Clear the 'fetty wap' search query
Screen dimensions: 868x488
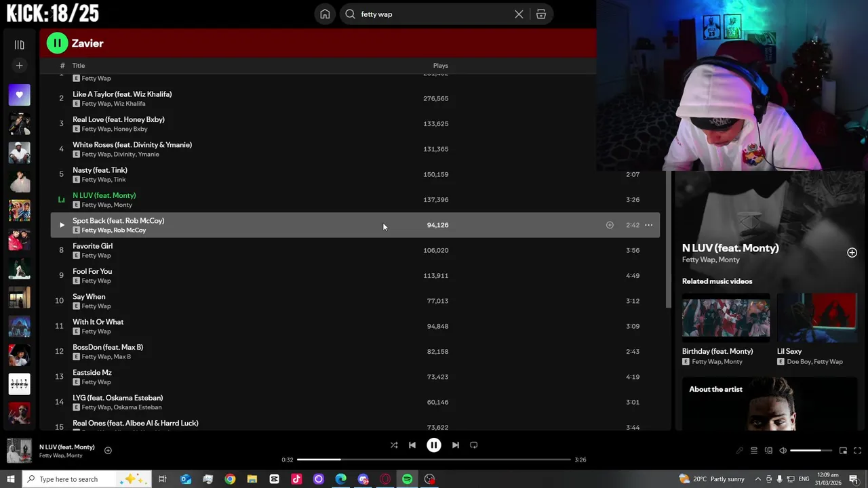click(x=519, y=14)
